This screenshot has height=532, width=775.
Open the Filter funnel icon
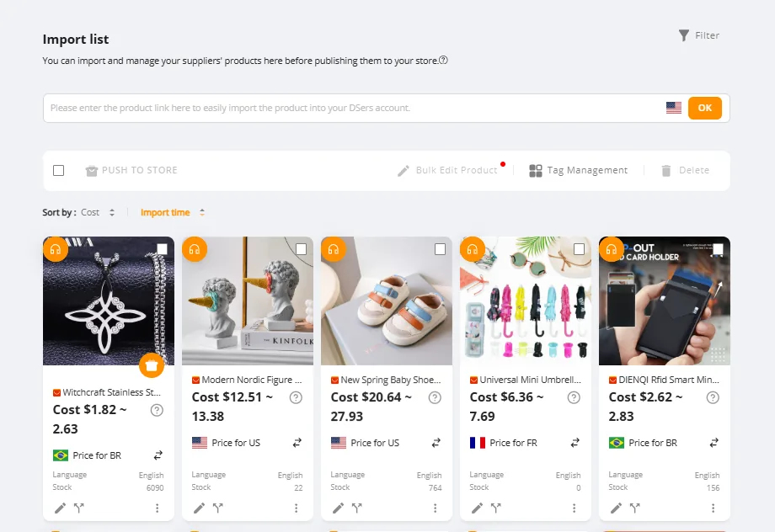(x=683, y=35)
